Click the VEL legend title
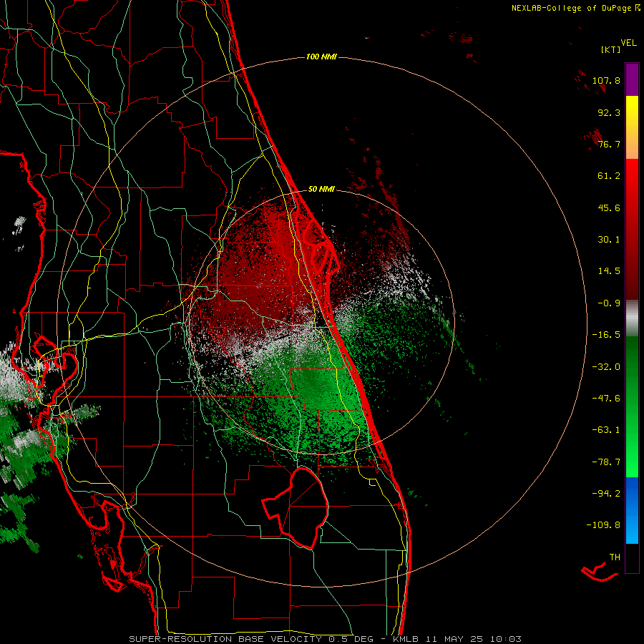644x644 pixels. (x=629, y=43)
